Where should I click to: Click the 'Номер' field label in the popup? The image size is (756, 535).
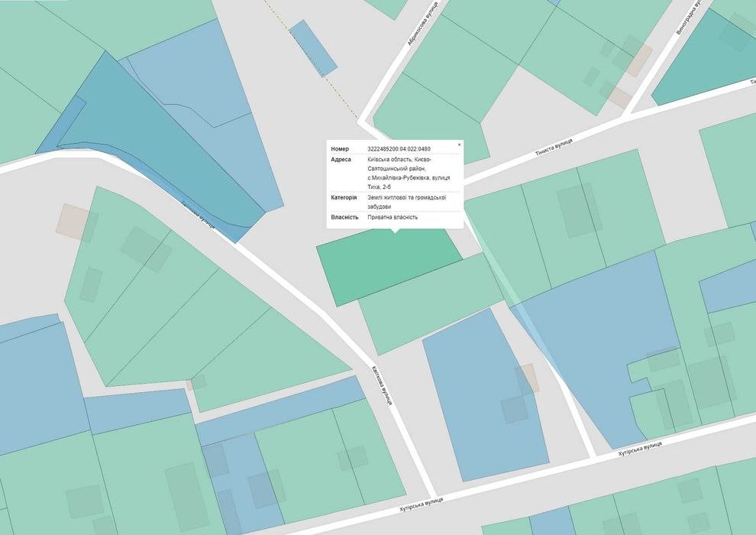340,148
